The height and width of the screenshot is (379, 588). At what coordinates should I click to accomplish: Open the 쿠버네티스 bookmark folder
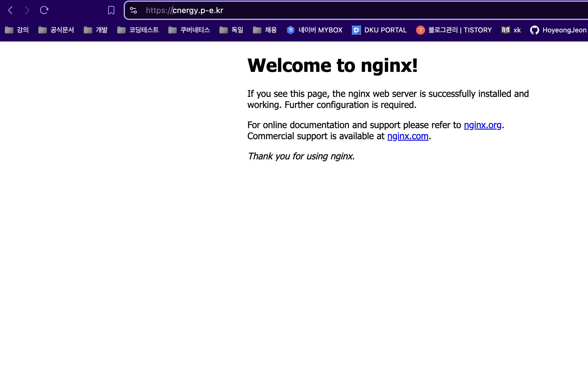tap(189, 30)
